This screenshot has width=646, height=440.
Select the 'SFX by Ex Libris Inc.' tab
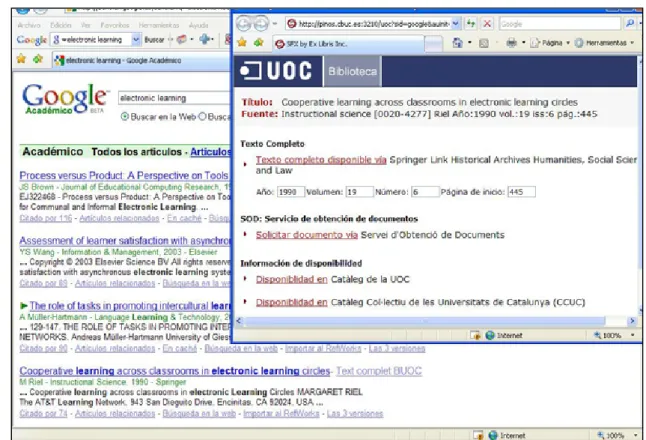(348, 44)
